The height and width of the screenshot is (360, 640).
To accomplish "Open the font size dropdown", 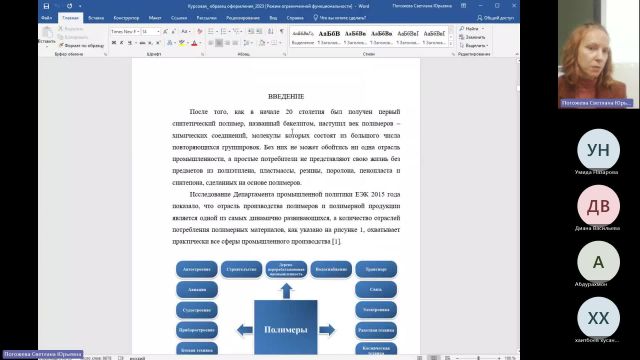I will [151, 31].
